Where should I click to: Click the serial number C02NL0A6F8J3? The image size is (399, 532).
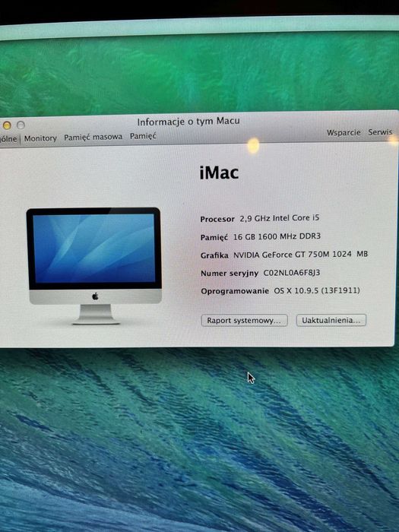292,273
